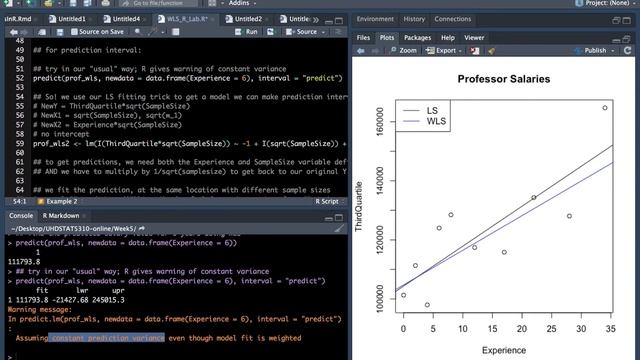
Task: Open the Connections tab
Action: coord(453,19)
